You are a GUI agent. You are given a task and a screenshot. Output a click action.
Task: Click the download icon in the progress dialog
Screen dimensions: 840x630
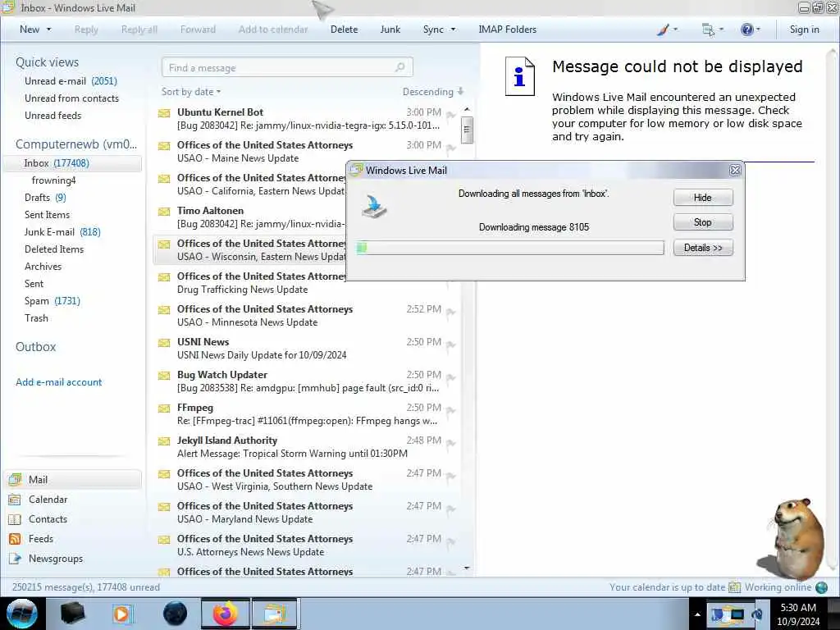pyautogui.click(x=374, y=207)
